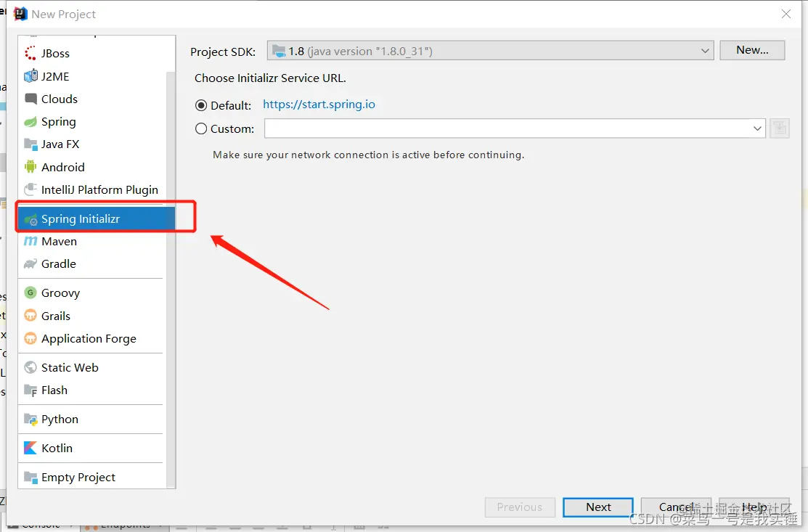Click the SDK folder icon in combo box

(279, 51)
